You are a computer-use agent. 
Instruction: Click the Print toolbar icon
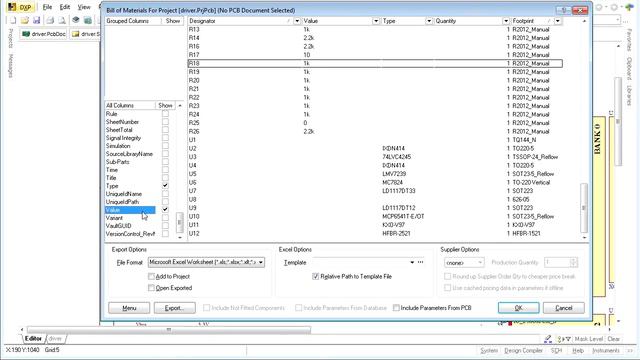(x=50, y=20)
